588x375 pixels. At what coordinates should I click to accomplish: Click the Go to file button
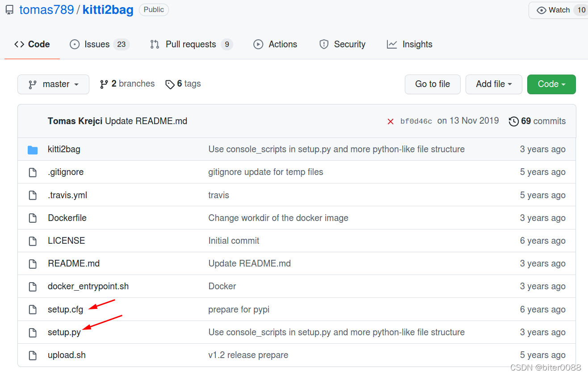pyautogui.click(x=433, y=84)
